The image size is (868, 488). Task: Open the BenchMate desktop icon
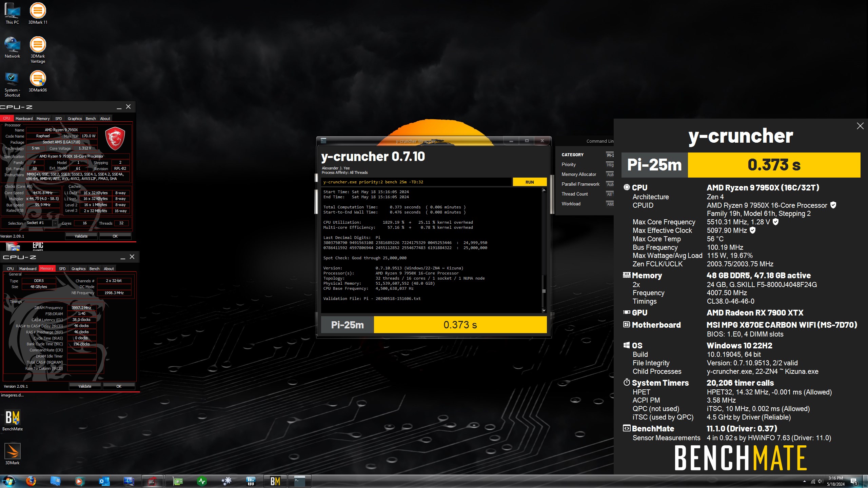click(x=13, y=420)
